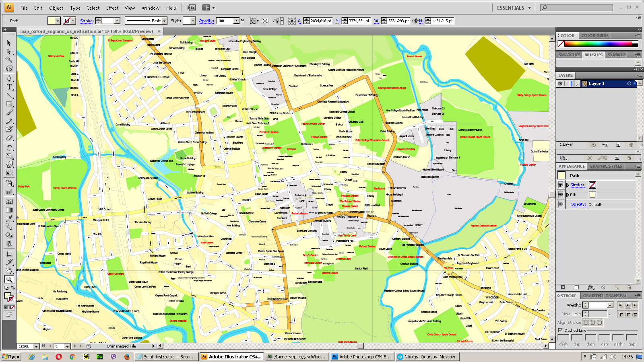Uncheck the Dashed Line checkbox
The height and width of the screenshot is (362, 644).
[x=560, y=330]
